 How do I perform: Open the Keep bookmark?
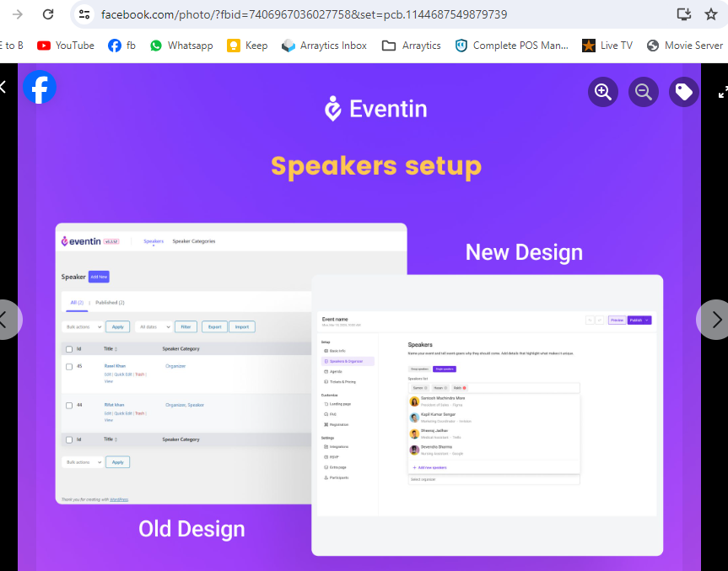pos(247,46)
